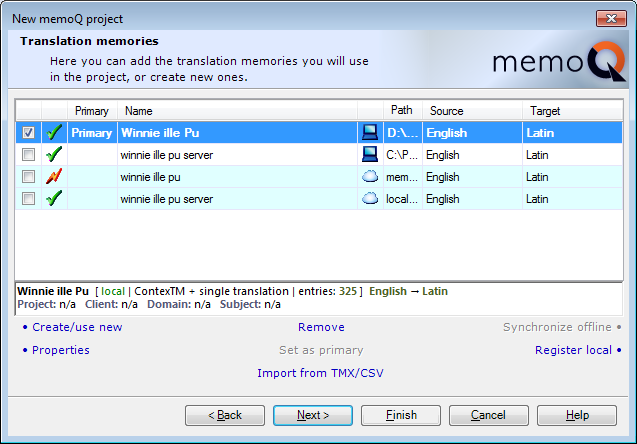Click the local computer icon in Winnie ille Pu row

[370, 132]
